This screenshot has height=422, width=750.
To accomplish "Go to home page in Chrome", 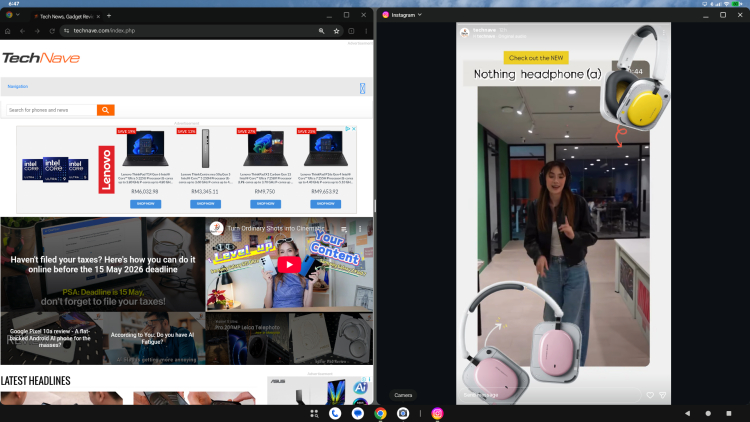I will 7,31.
